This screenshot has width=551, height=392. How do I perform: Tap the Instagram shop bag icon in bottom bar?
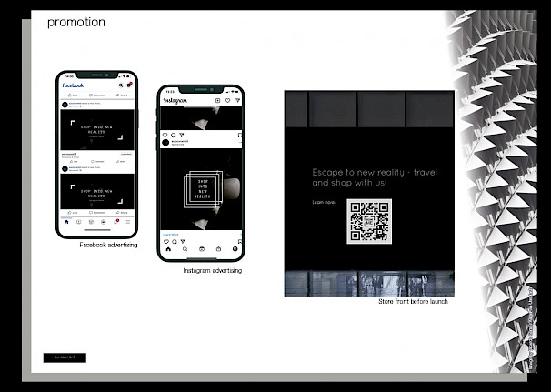pyautogui.click(x=218, y=248)
